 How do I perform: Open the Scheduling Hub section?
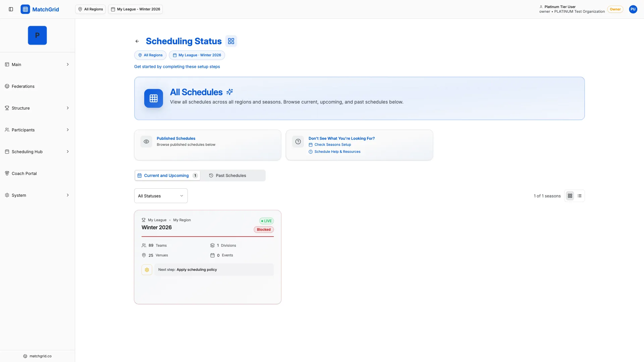(28, 152)
